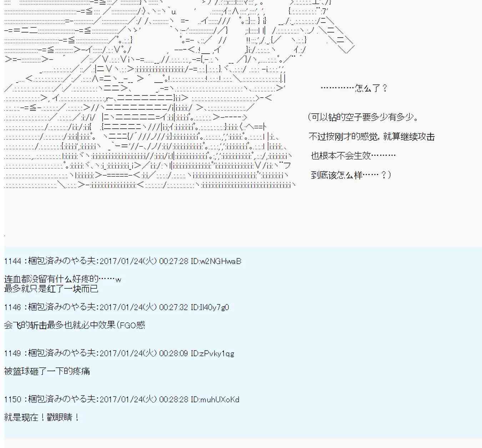Image resolution: width=482 pixels, height=448 pixels.
Task: Click post number 1150
Action: [x=13, y=399]
